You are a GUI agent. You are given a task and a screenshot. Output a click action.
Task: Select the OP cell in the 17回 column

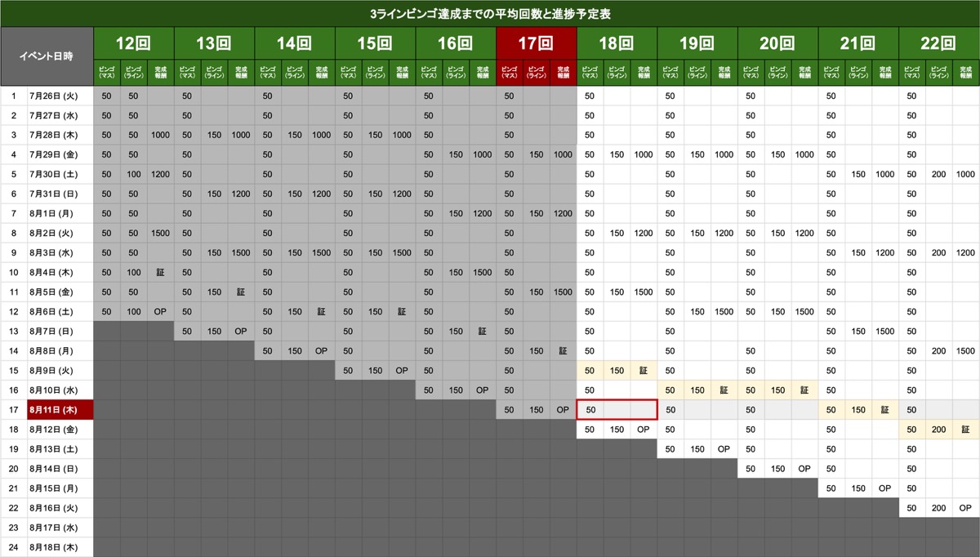[562, 409]
